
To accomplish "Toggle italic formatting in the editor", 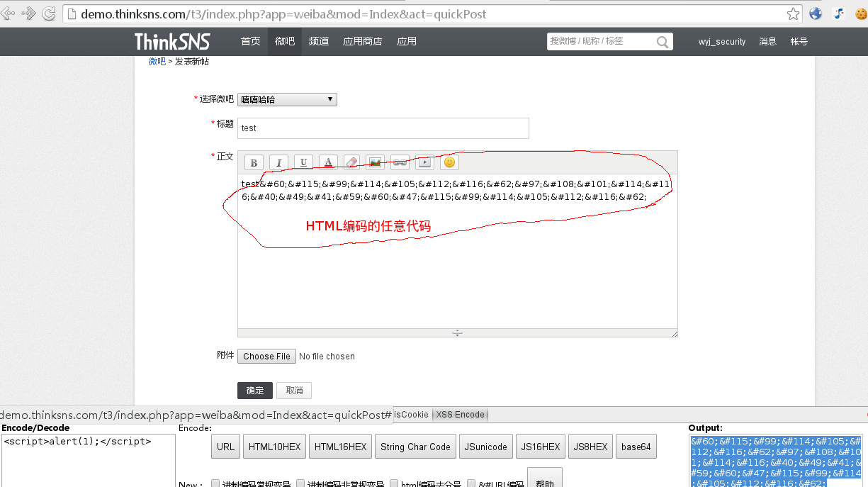I will [278, 162].
